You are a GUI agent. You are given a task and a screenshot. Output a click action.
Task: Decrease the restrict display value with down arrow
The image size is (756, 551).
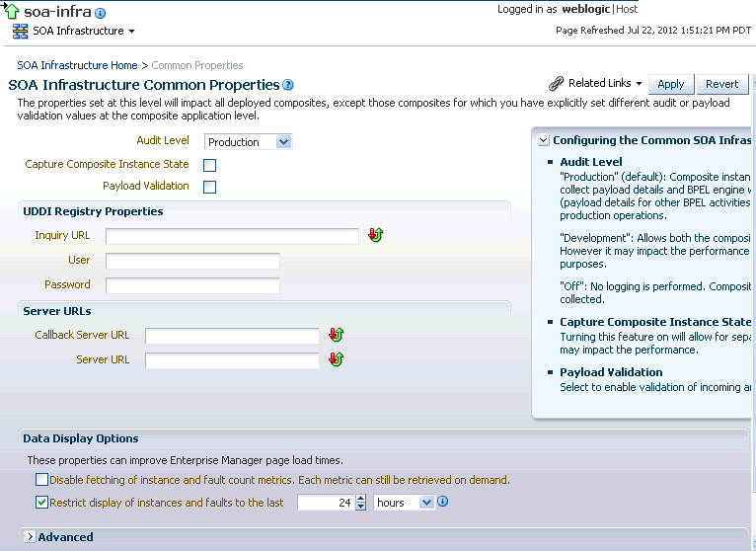[360, 507]
